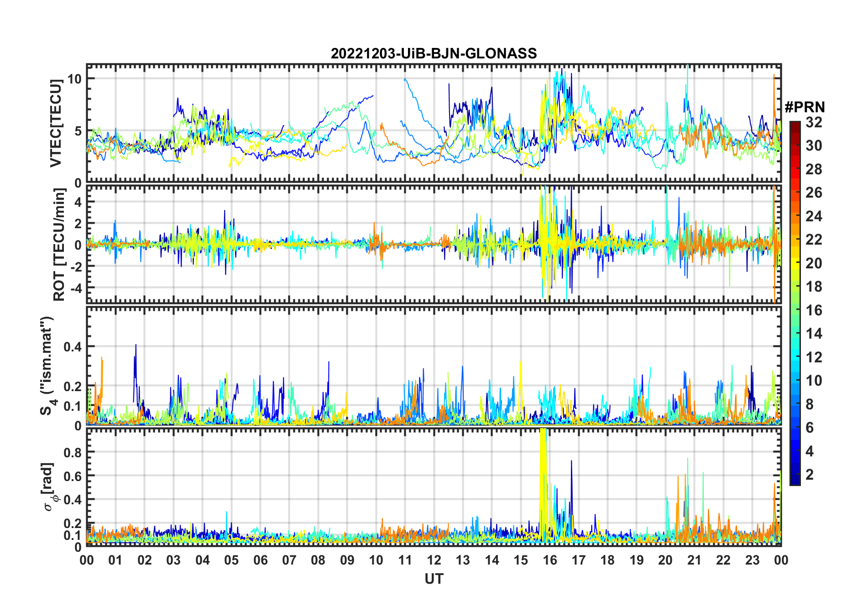Click colorbar tick label 12
868x607 pixels.
pyautogui.click(x=814, y=357)
